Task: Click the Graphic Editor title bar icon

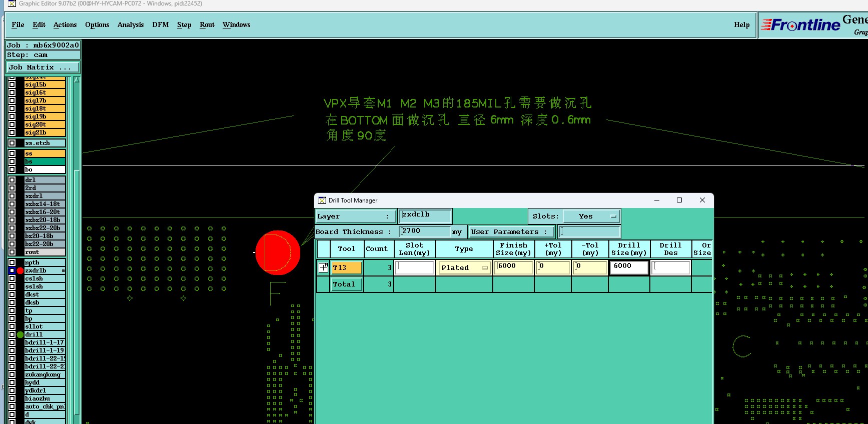Action: click(x=12, y=3)
